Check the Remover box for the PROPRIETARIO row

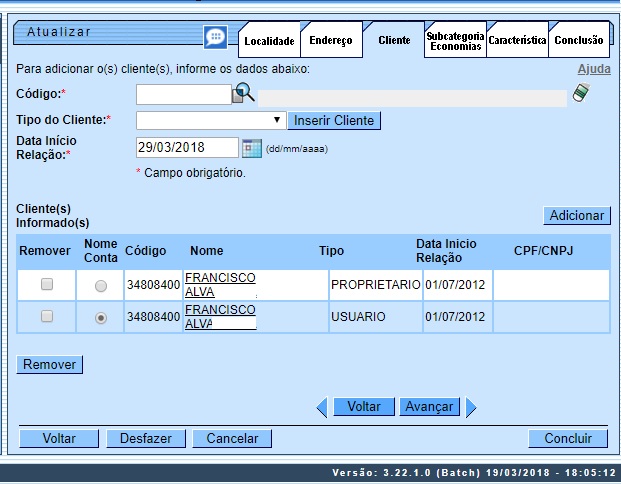pyautogui.click(x=46, y=285)
